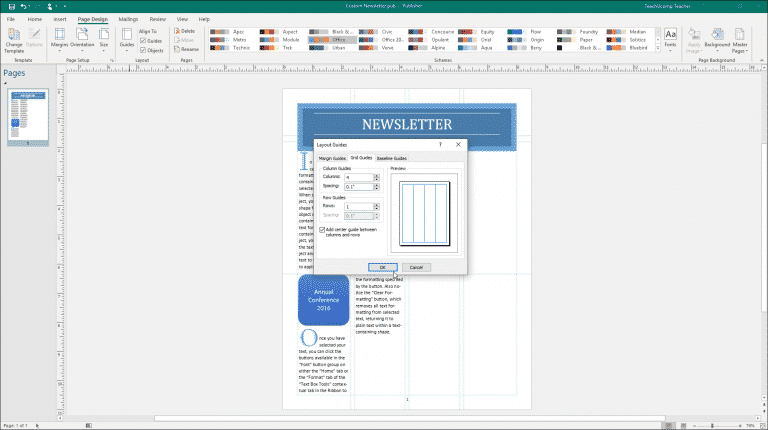Open the Help ribbon tab
The height and width of the screenshot is (430, 768).
(204, 19)
